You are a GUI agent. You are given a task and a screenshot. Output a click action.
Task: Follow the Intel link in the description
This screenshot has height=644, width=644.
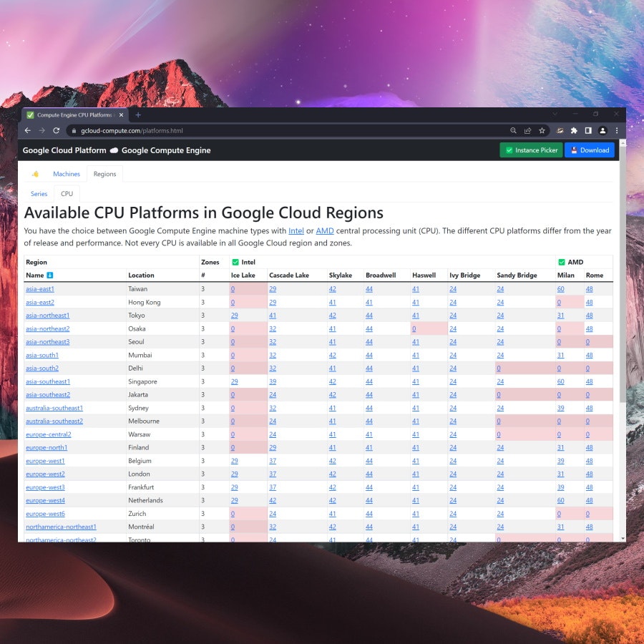(296, 231)
